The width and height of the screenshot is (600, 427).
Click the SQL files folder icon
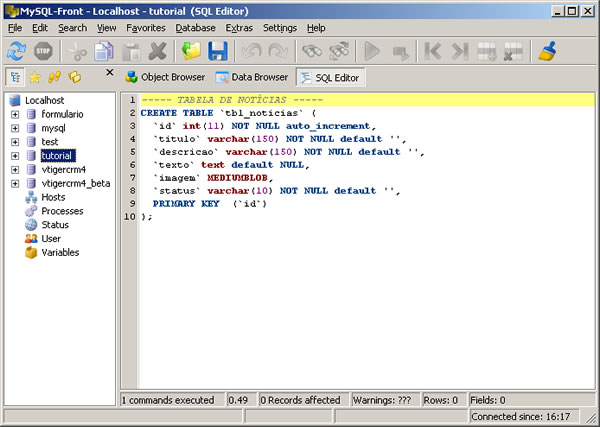[x=75, y=77]
